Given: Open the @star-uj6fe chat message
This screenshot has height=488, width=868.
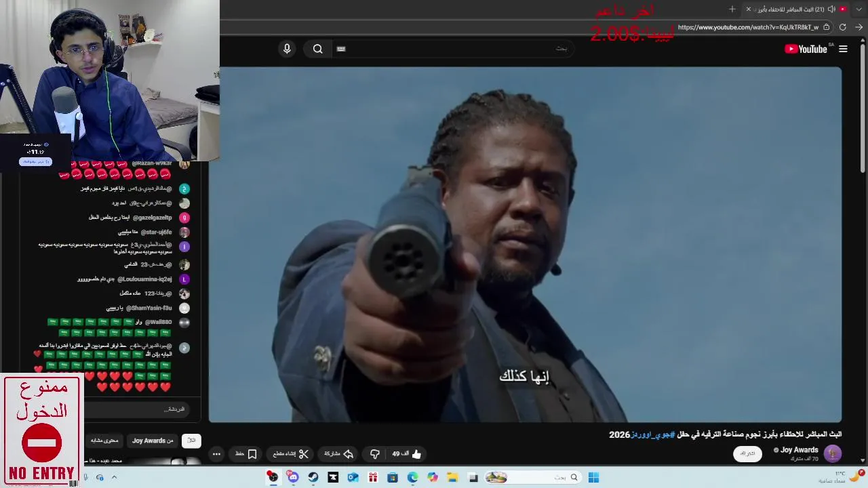Looking at the screenshot, I should [155, 232].
